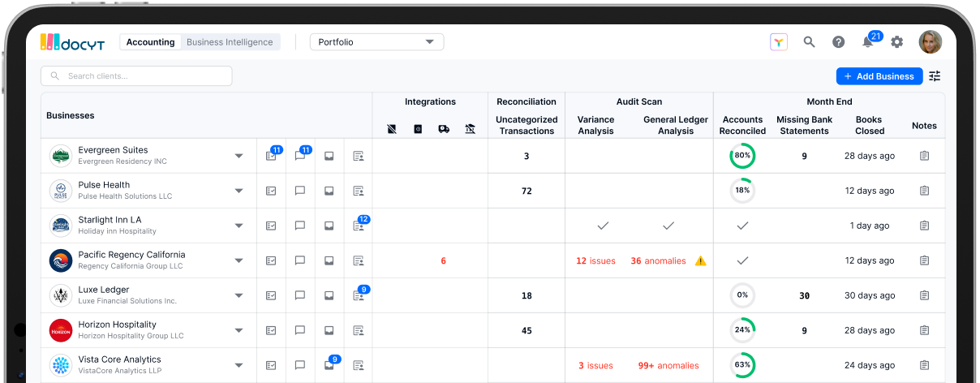Open the user profile avatar
Viewport: 980px width, 383px height.
coord(930,42)
